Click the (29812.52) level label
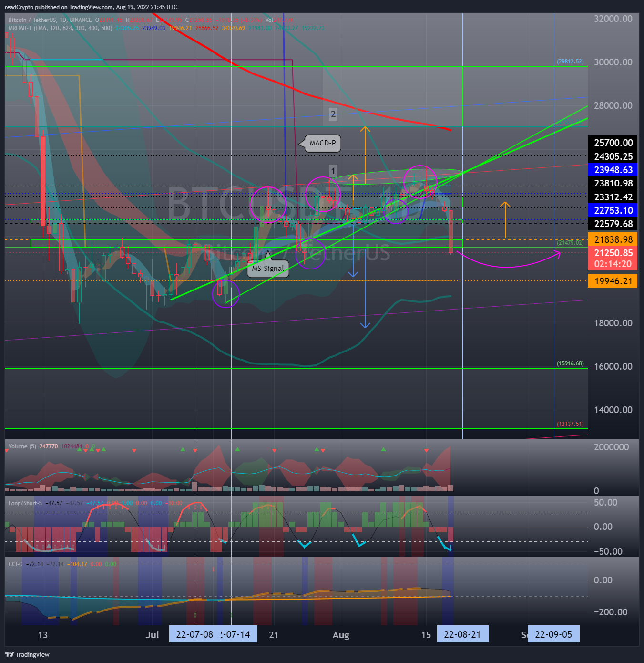Viewport: 644px width, 663px height. [570, 62]
